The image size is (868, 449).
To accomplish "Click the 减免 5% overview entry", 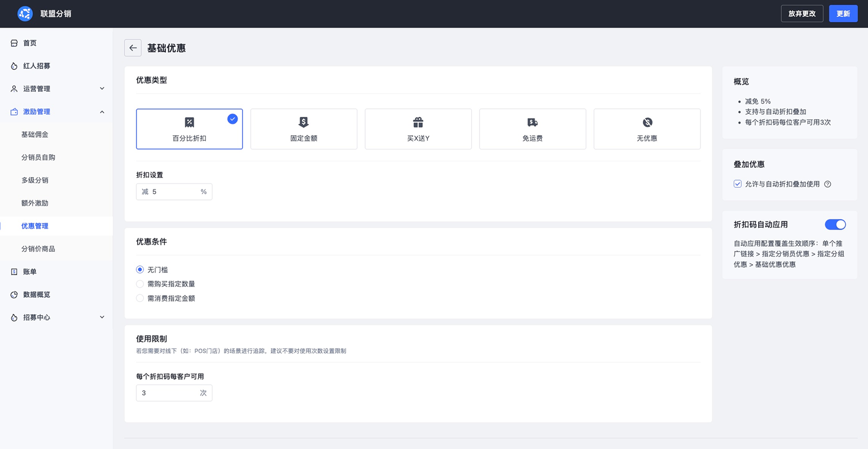I will (758, 102).
